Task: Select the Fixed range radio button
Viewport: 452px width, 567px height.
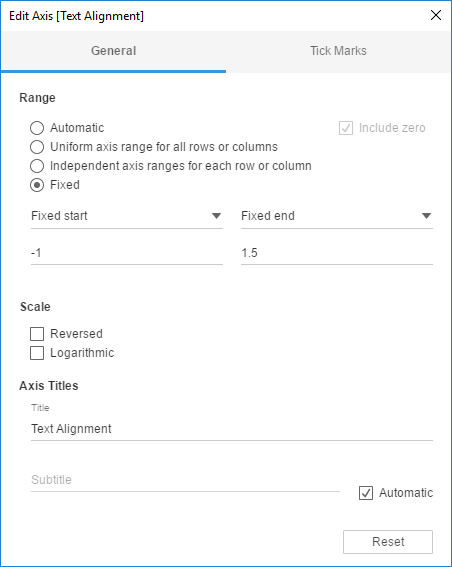Action: pos(37,185)
